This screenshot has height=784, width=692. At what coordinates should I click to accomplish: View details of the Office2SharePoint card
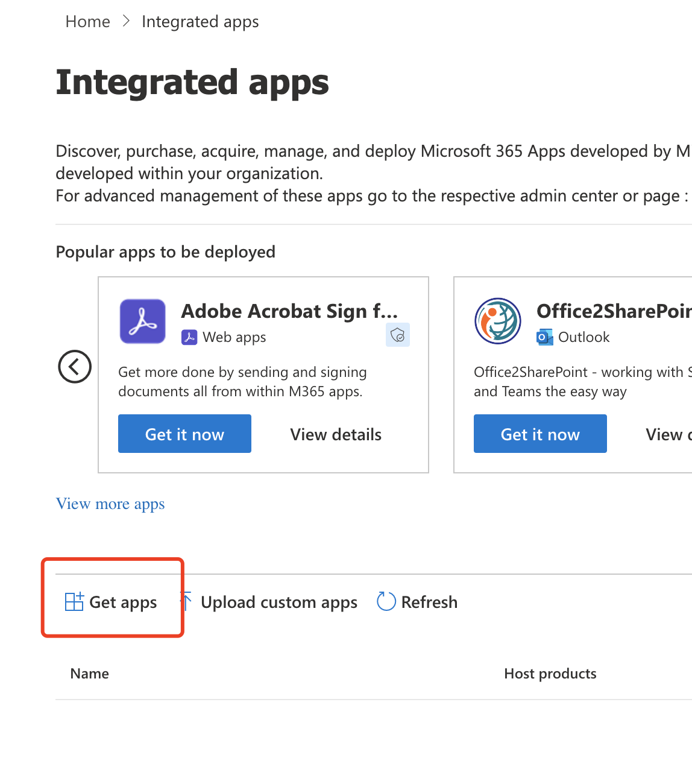(668, 434)
